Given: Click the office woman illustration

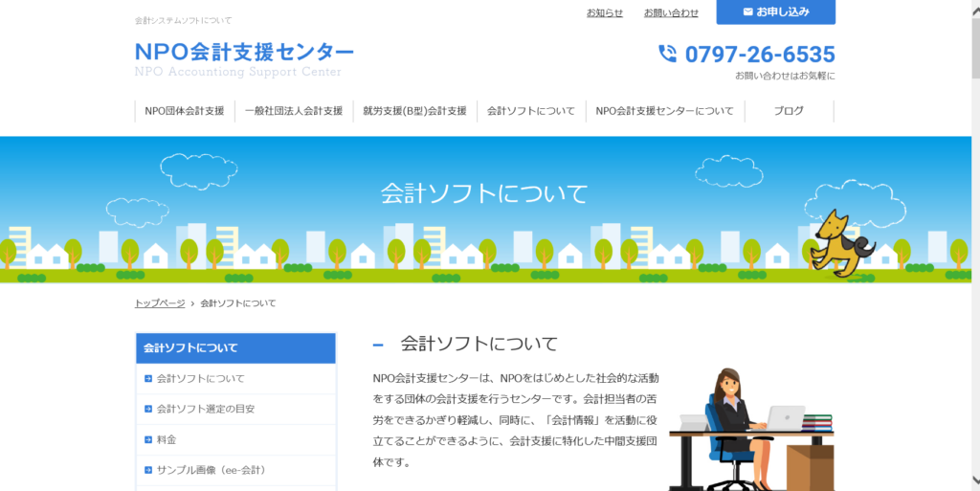Looking at the screenshot, I should pos(752,429).
